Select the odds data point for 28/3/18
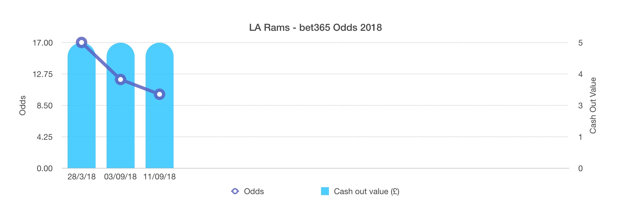Viewport: 644px width, 218px height. coord(81,42)
